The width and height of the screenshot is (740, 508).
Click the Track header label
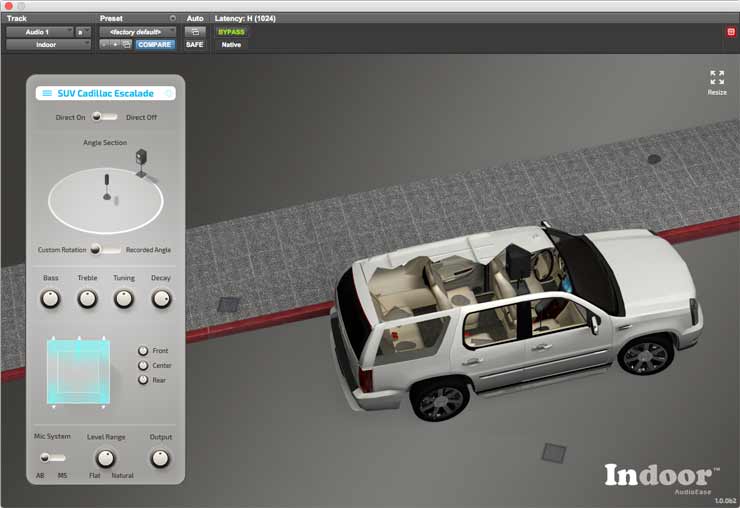click(17, 18)
